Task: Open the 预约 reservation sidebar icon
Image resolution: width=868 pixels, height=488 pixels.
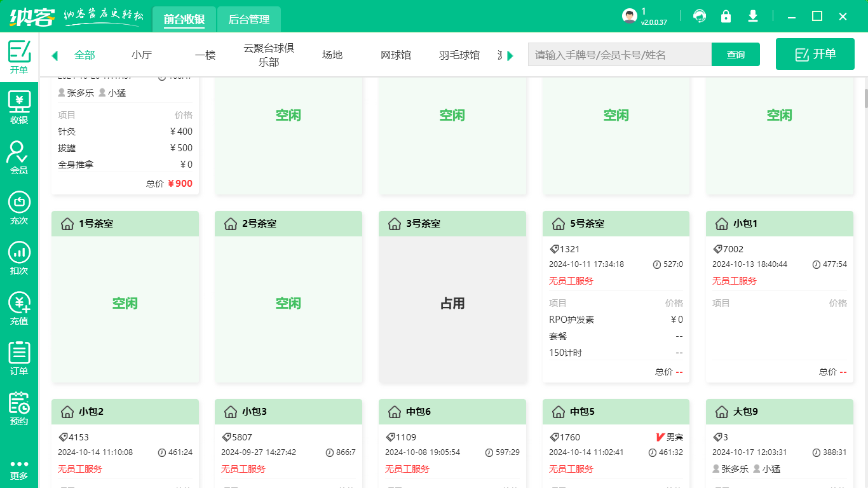Action: pos(19,409)
